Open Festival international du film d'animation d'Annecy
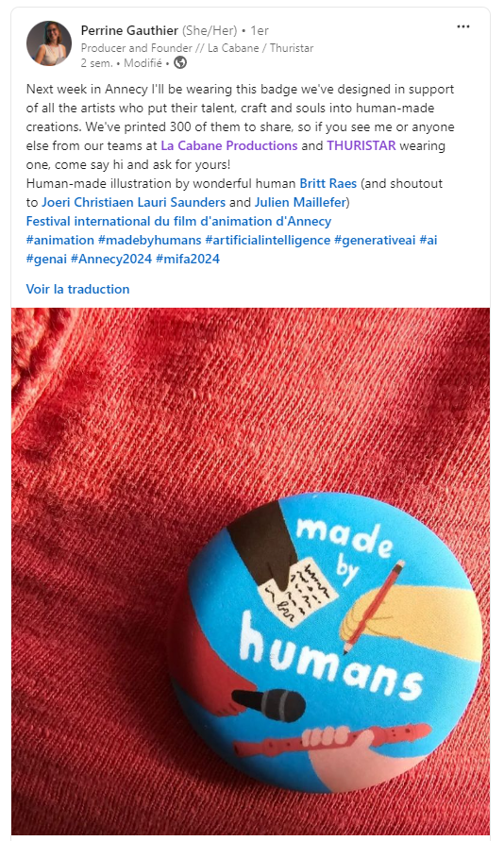 (x=178, y=221)
